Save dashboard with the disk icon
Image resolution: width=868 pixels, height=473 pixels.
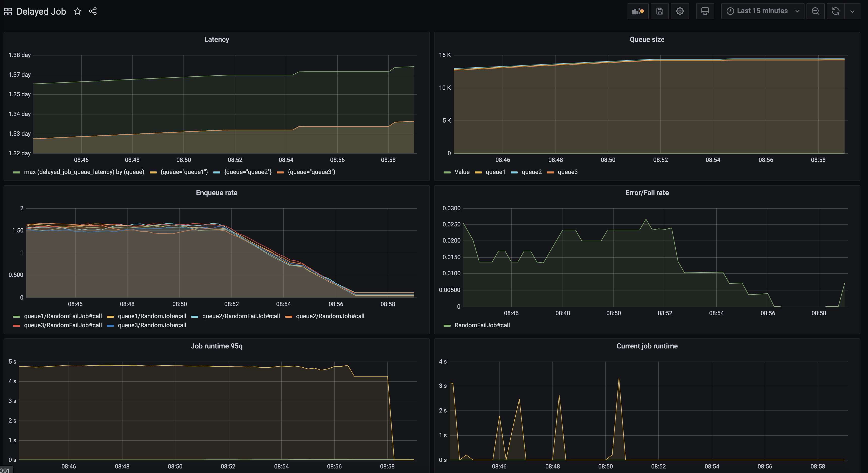[659, 11]
